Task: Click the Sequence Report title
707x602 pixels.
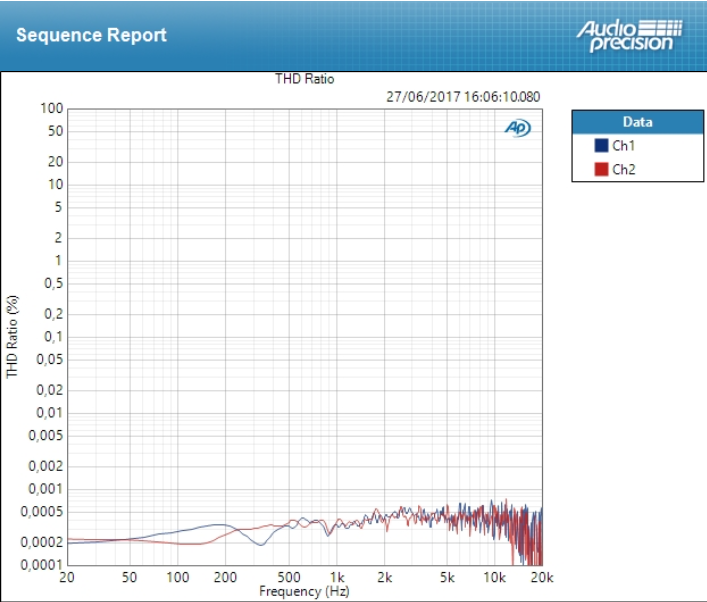Action: [91, 35]
